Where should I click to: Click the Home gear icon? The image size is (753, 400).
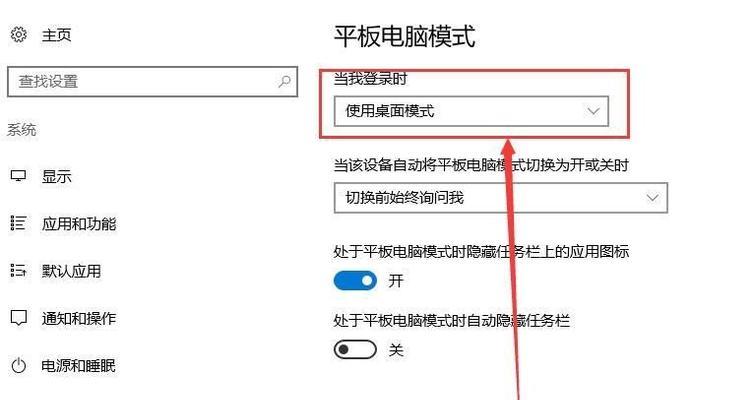pyautogui.click(x=19, y=35)
